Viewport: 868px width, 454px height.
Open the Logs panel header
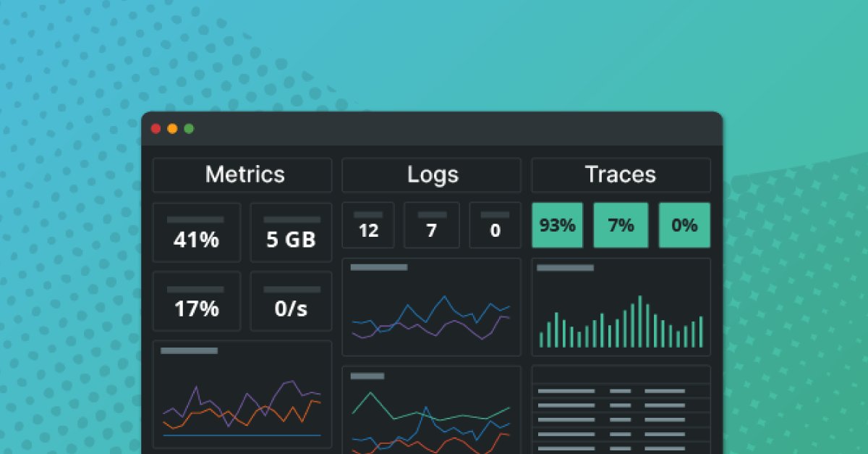point(432,175)
